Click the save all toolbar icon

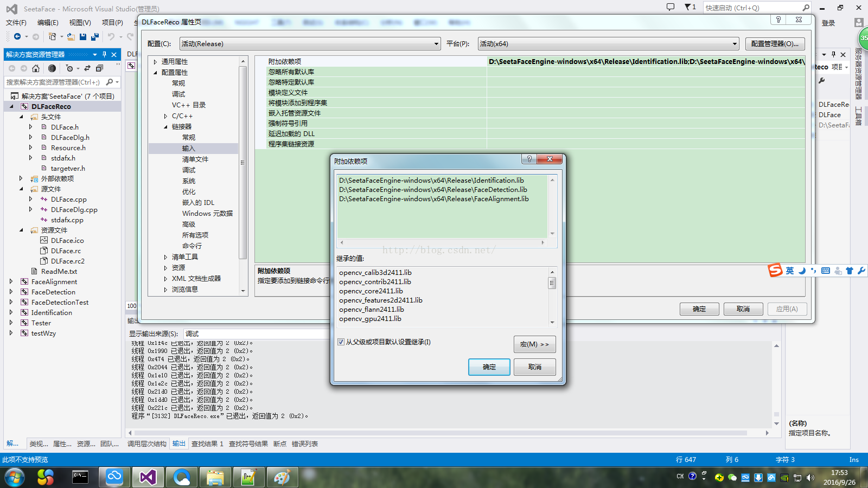point(95,36)
